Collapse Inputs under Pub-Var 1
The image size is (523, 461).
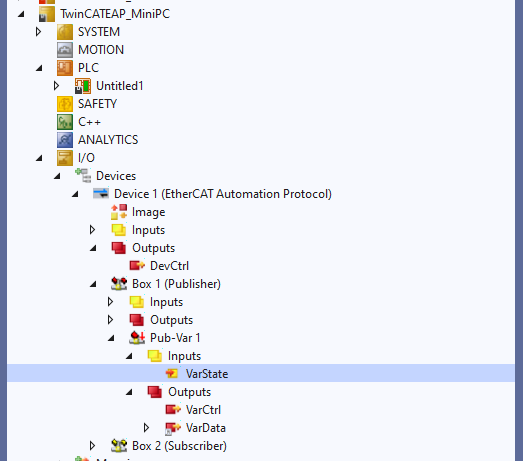click(129, 357)
